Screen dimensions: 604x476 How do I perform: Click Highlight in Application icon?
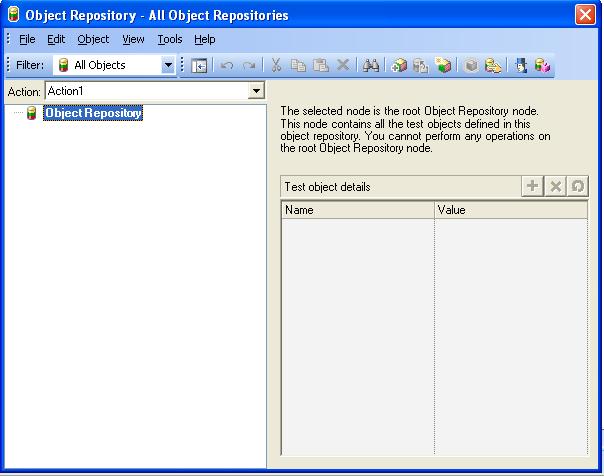pos(471,65)
